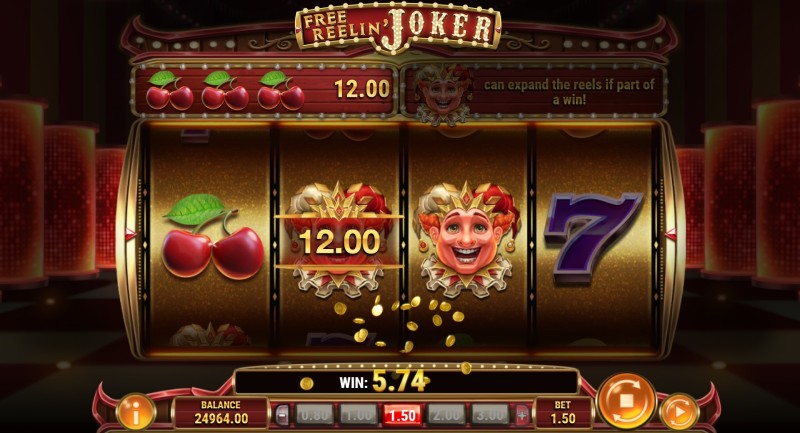Click the BALANCE 24964.00 display
800x433 pixels.
click(x=221, y=412)
